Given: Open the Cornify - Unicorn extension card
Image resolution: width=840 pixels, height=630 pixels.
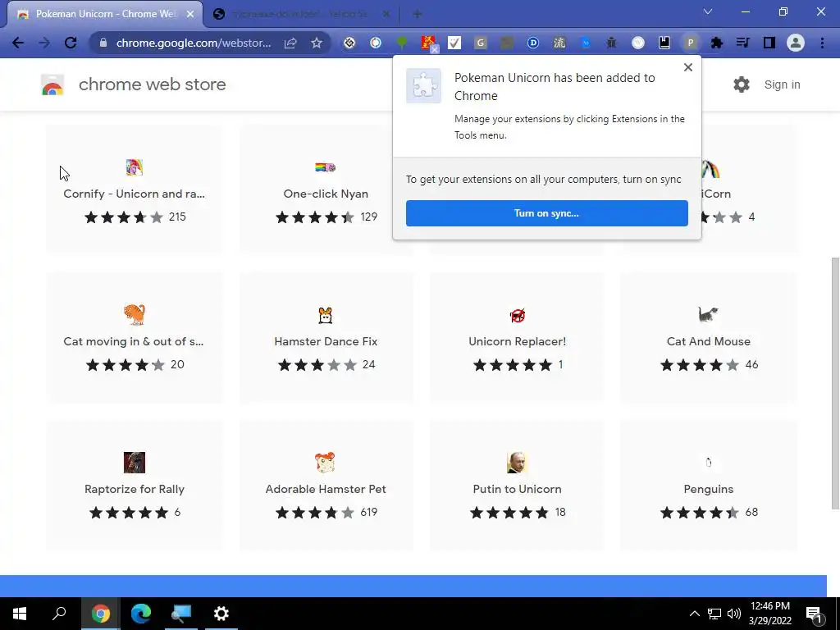Looking at the screenshot, I should pos(135,189).
